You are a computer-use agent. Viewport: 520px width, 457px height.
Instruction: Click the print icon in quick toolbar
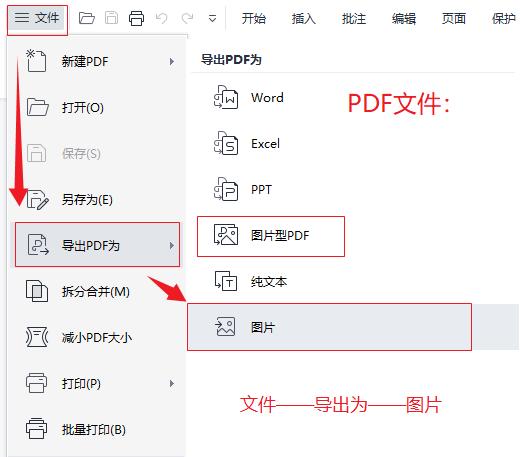click(x=137, y=18)
